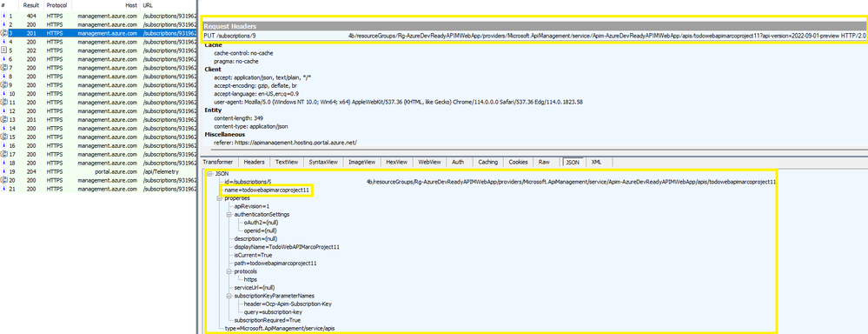Select the header=Ocp-Apim-Subscription-Key node
This screenshot has height=334, width=868.
(288, 304)
